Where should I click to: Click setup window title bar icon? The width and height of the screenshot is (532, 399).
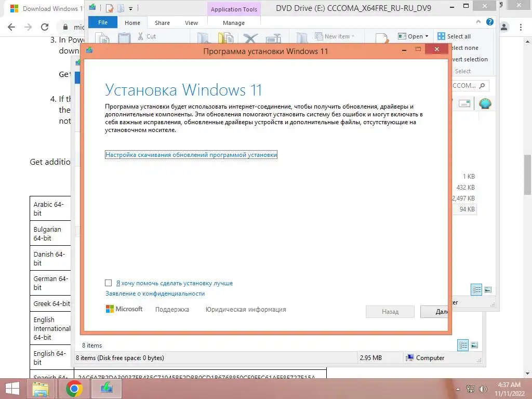coord(89,50)
